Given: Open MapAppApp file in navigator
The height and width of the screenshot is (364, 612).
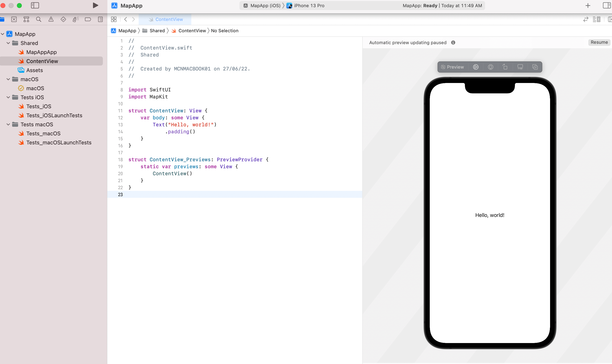Looking at the screenshot, I should click(41, 52).
